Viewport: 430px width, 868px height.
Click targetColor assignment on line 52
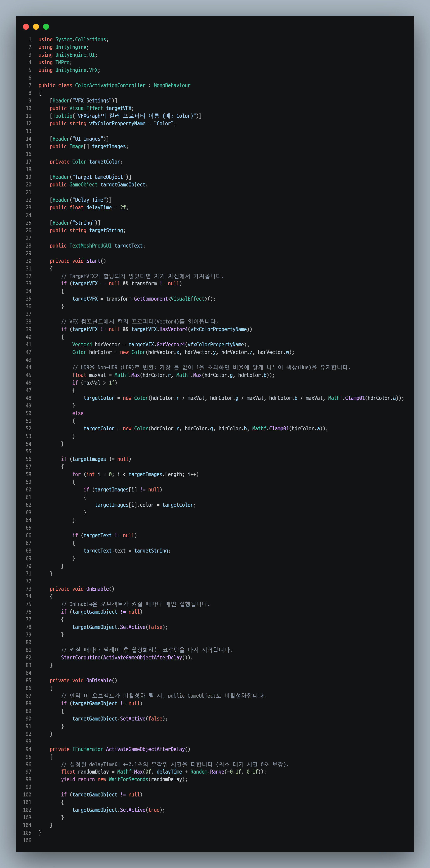pyautogui.click(x=206, y=429)
